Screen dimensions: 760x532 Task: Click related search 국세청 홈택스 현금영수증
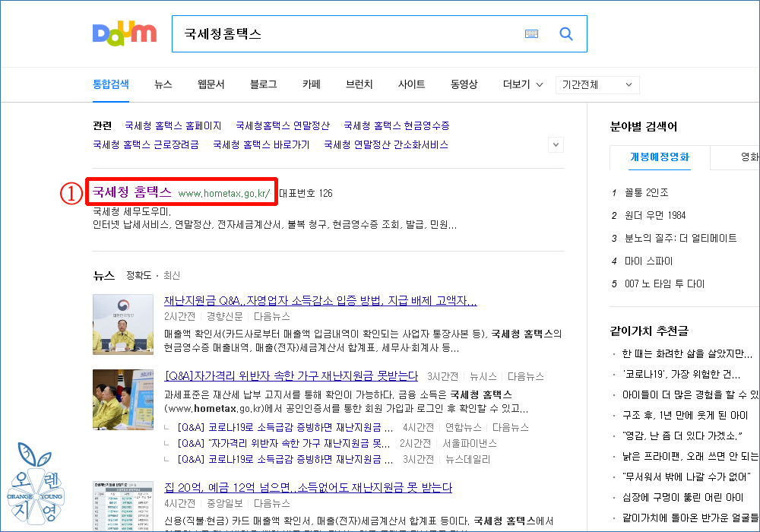[x=397, y=125]
